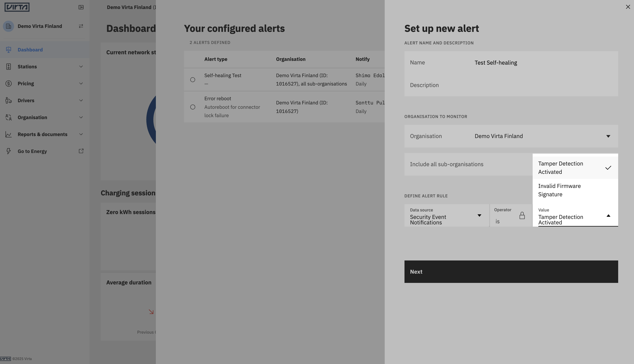Click 'Autoreboot for connector lock failure' description text
Image resolution: width=634 pixels, height=364 pixels.
[232, 111]
